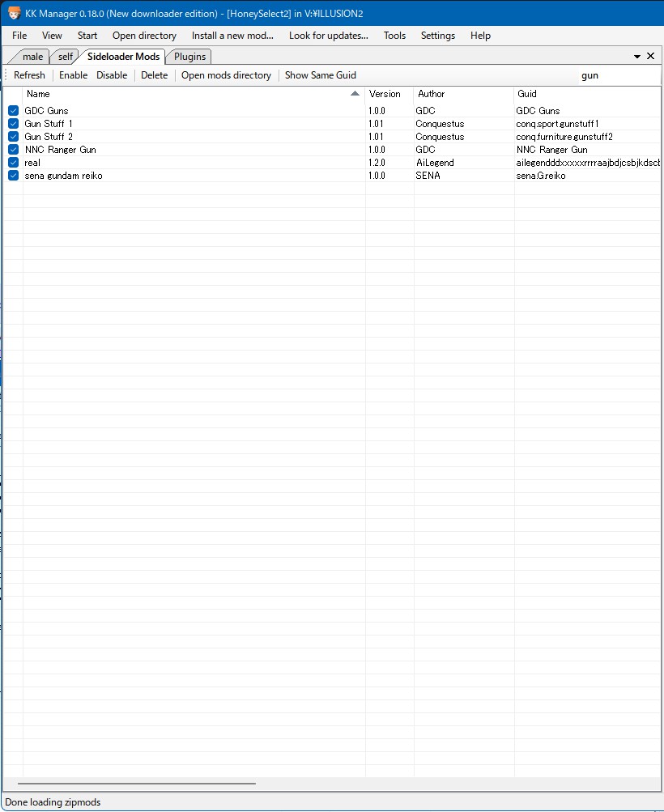Open the Help menu
This screenshot has width=664, height=812.
pos(480,35)
